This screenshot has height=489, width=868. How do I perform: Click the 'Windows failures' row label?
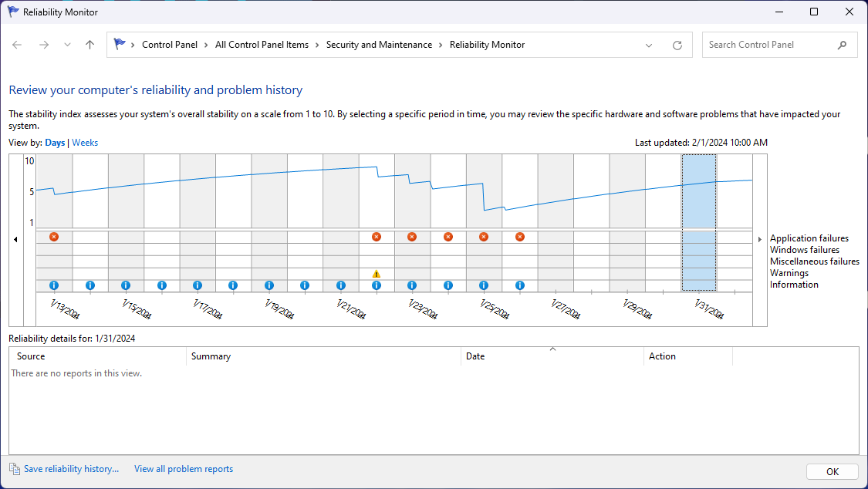tap(804, 250)
